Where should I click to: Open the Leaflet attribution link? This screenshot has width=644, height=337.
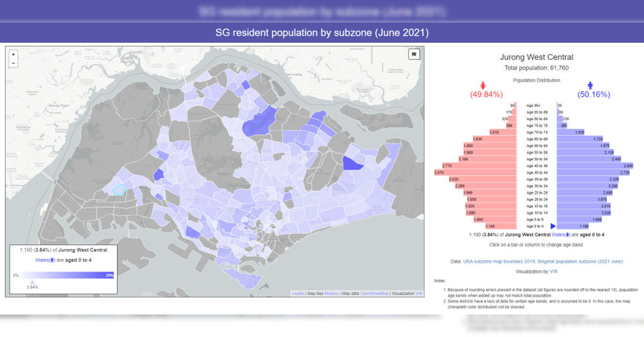pos(298,294)
